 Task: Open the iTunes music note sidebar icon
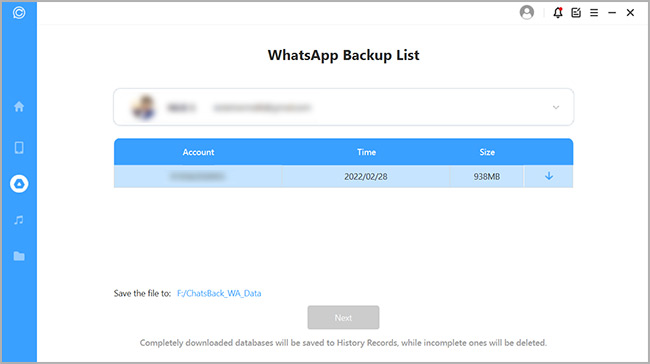[19, 220]
